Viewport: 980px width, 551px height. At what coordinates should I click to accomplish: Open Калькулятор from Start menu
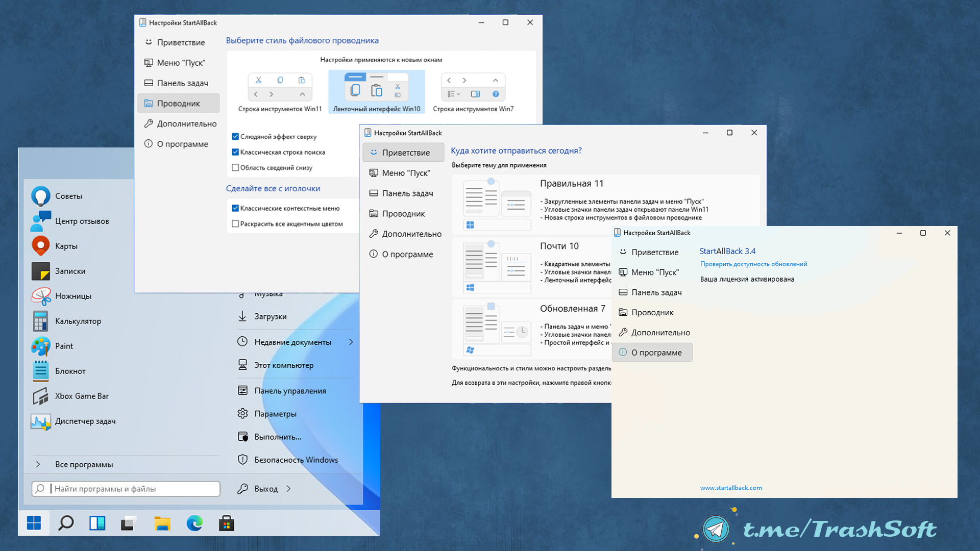tap(66, 321)
